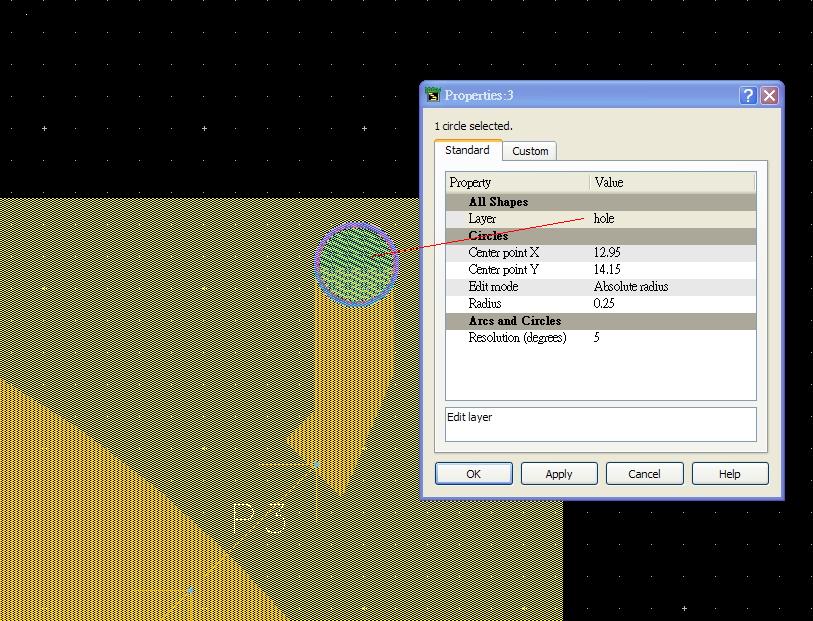The image size is (813, 621).
Task: Select the green hole circle in layout
Action: click(357, 264)
